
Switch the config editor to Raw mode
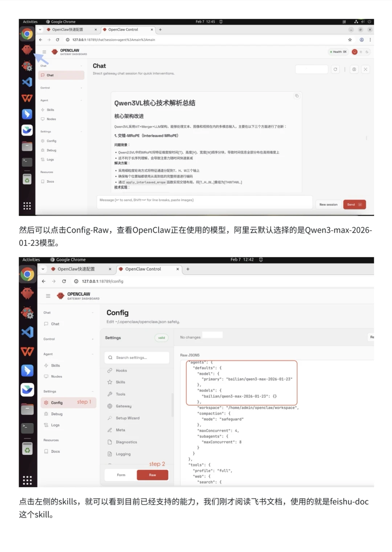(152, 475)
